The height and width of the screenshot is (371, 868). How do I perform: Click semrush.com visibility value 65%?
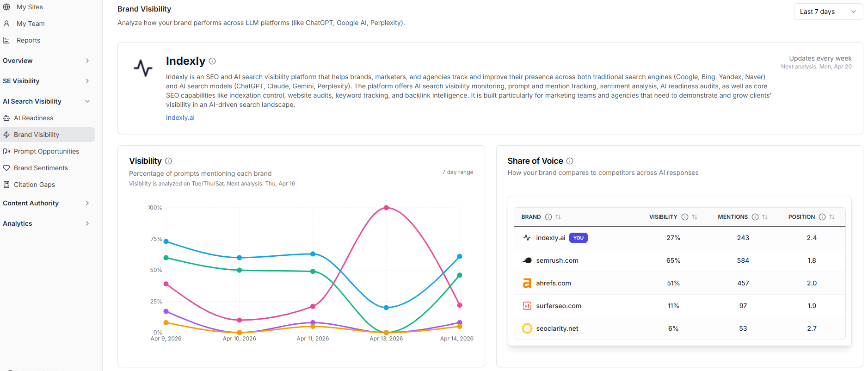click(x=673, y=260)
